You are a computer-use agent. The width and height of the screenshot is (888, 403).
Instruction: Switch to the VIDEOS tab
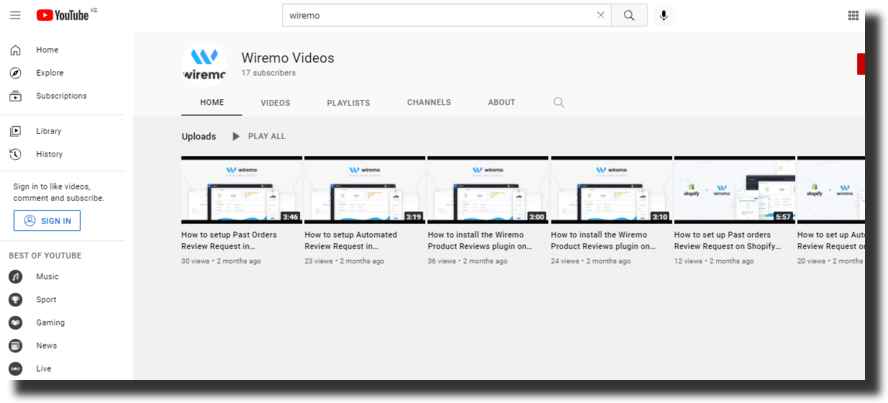275,103
